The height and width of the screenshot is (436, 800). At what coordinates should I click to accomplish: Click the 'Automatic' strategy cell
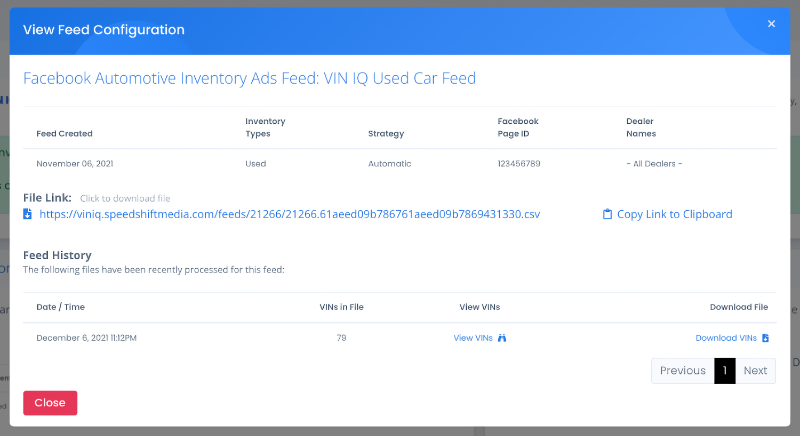389,164
